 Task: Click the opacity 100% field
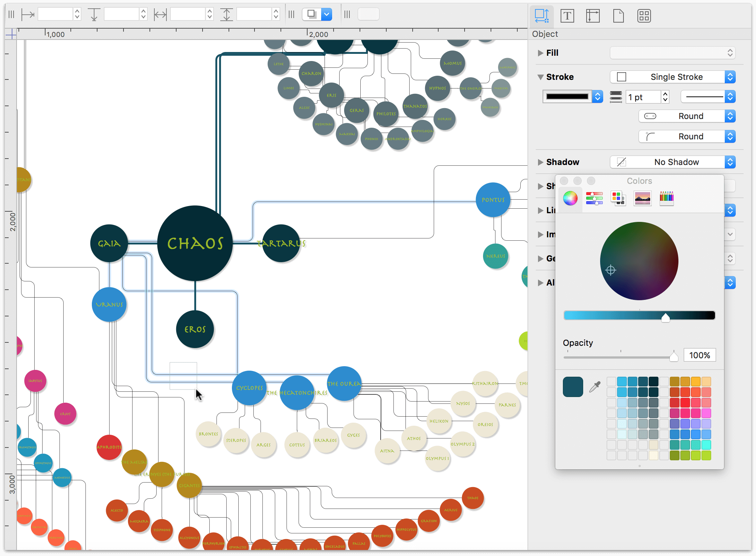click(700, 355)
